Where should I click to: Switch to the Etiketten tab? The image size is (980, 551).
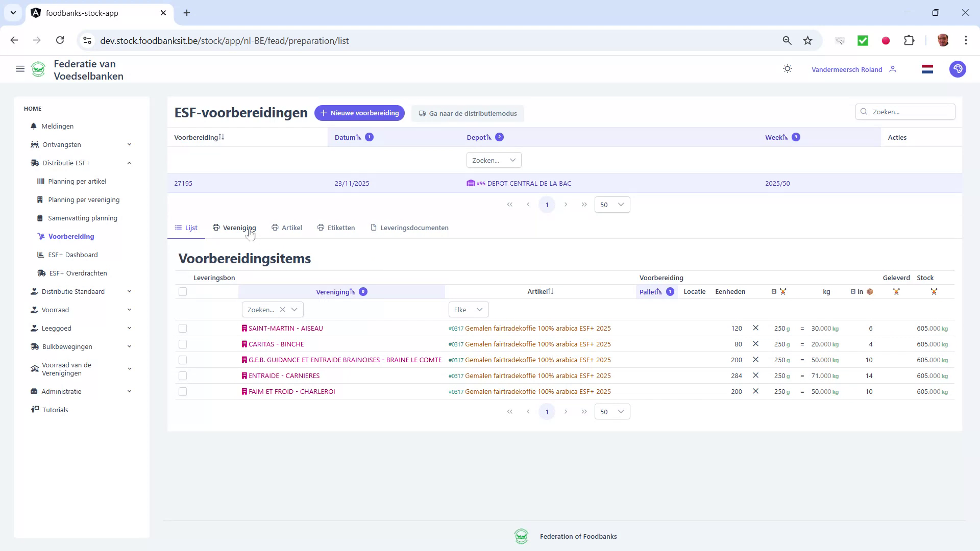[336, 228]
